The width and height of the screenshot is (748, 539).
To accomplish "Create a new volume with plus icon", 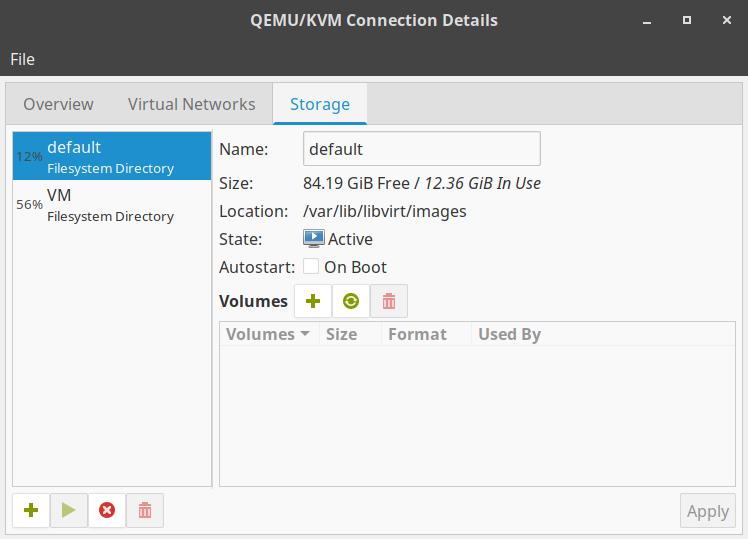I will click(x=313, y=301).
